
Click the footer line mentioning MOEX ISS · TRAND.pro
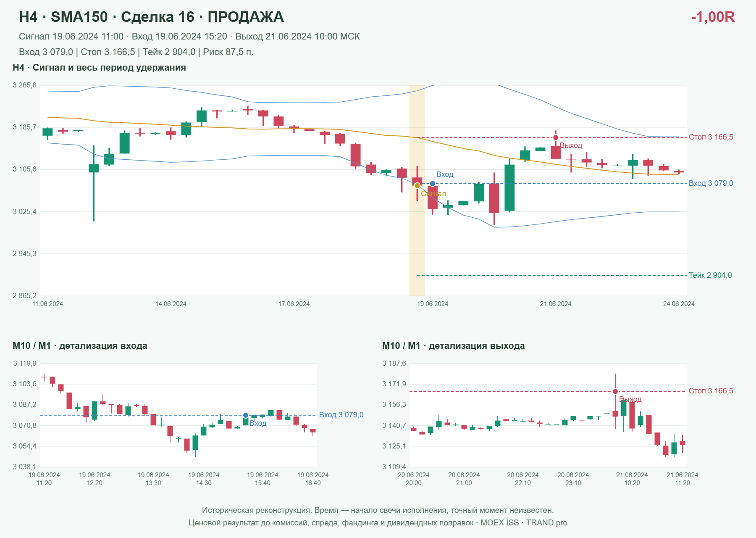pyautogui.click(x=378, y=523)
